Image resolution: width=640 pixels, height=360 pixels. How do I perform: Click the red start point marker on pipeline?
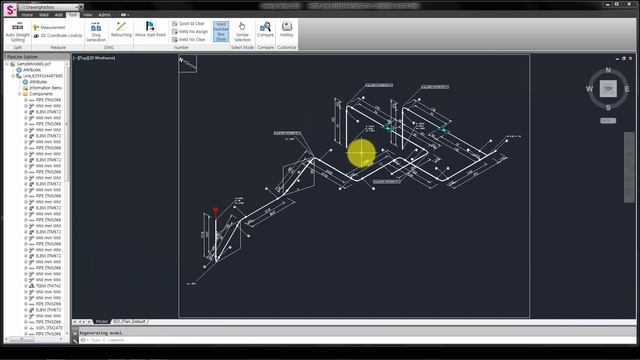coord(216,211)
